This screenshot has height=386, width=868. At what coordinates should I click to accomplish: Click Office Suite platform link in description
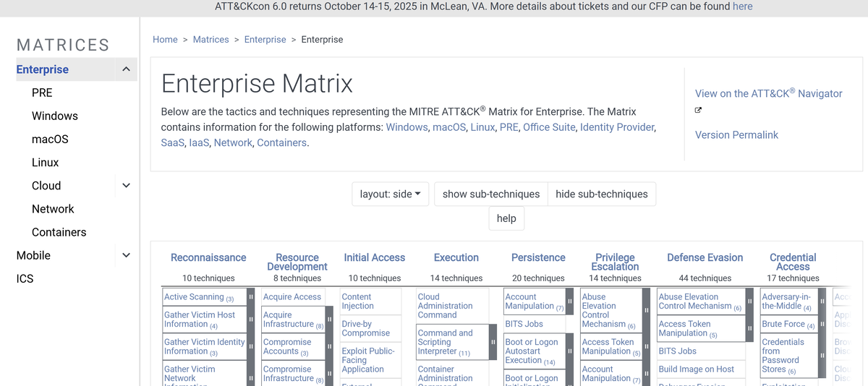548,127
